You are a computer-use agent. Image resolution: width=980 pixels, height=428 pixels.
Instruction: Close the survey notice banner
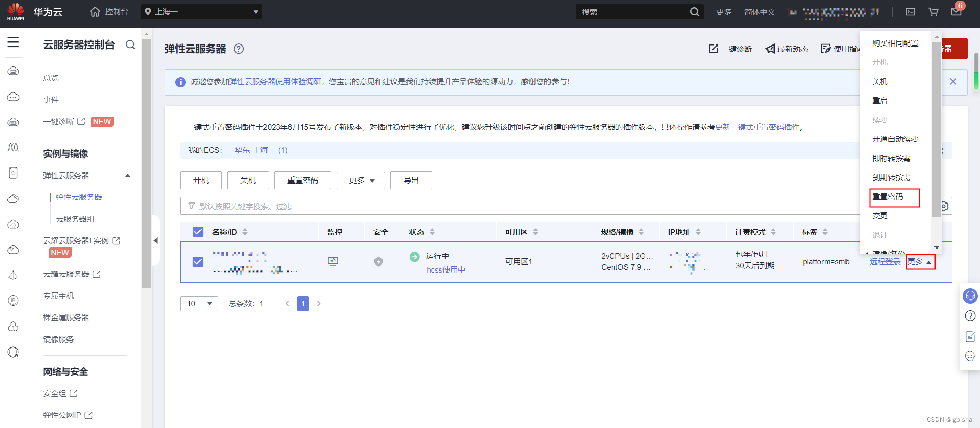pos(953,82)
